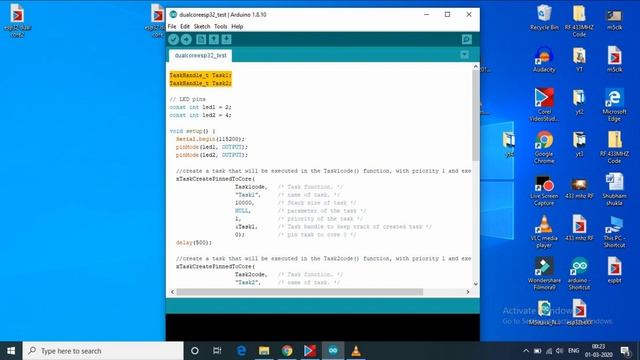
Task: Click the horizontal scrollbar thumb in editor
Action: click(300, 292)
